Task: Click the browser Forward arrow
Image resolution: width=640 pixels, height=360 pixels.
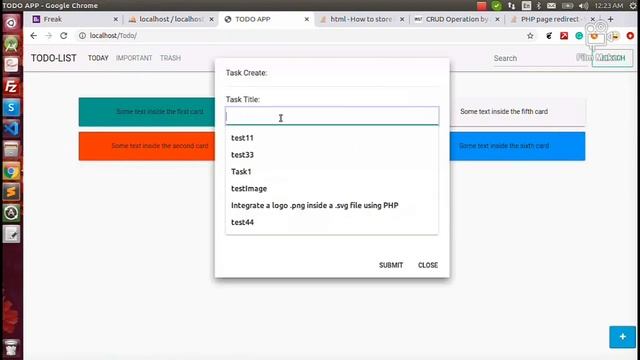Action: [49, 36]
